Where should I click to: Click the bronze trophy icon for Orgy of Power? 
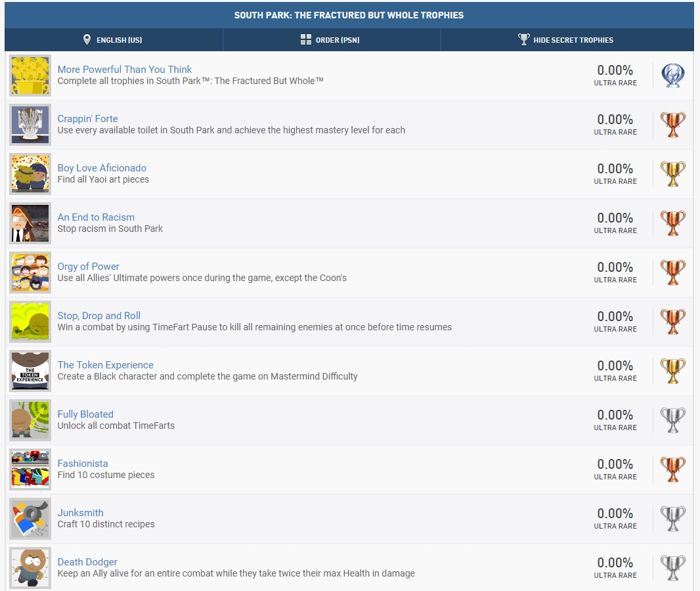coord(673,273)
